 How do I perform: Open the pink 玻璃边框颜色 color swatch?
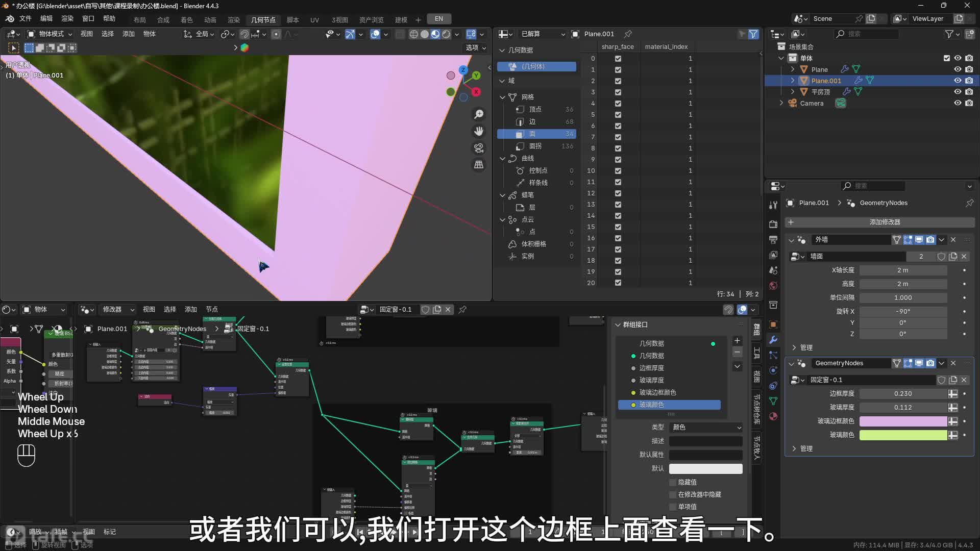(x=903, y=421)
